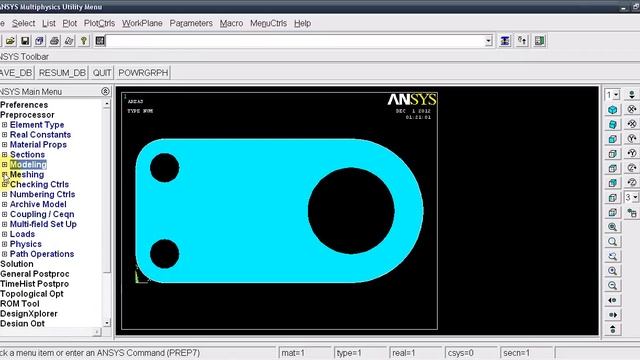Expand the Real Constants node

4,135
